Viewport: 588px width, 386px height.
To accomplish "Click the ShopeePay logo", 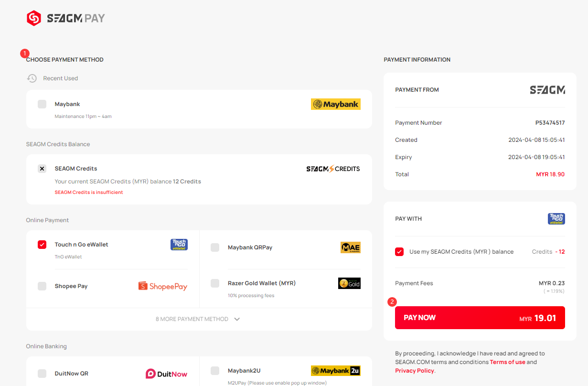I will 163,286.
